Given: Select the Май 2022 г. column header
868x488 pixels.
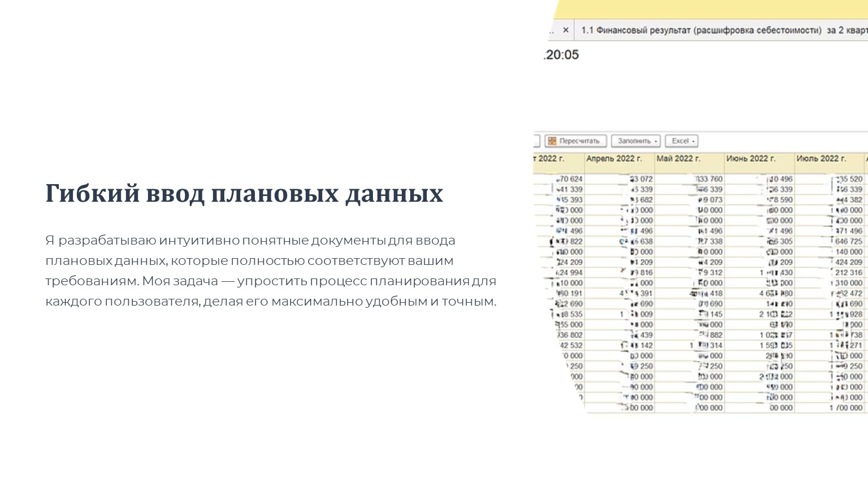Looking at the screenshot, I should (680, 159).
